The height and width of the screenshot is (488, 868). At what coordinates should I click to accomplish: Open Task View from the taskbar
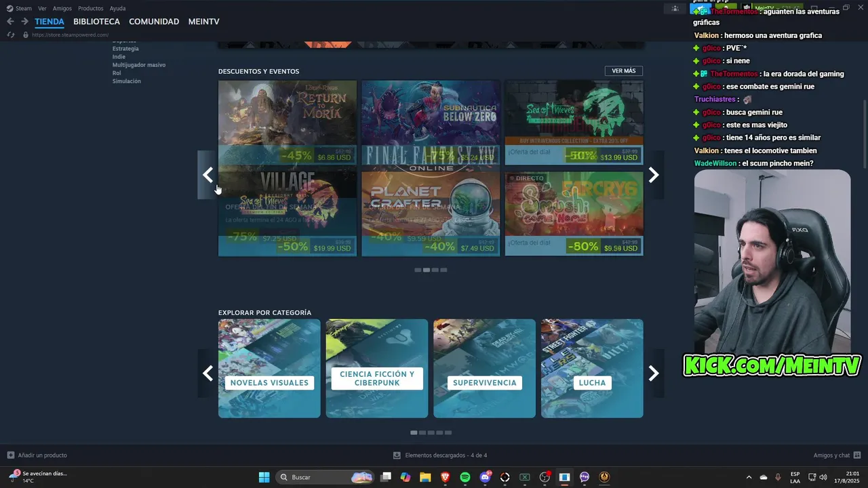point(386,477)
